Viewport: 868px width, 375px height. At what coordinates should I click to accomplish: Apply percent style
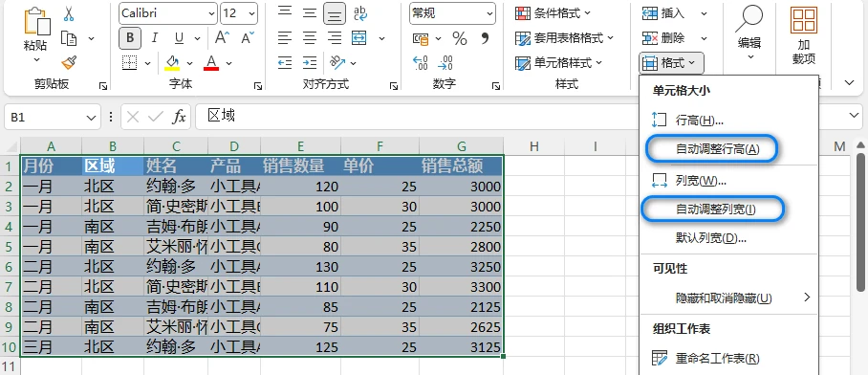point(460,38)
